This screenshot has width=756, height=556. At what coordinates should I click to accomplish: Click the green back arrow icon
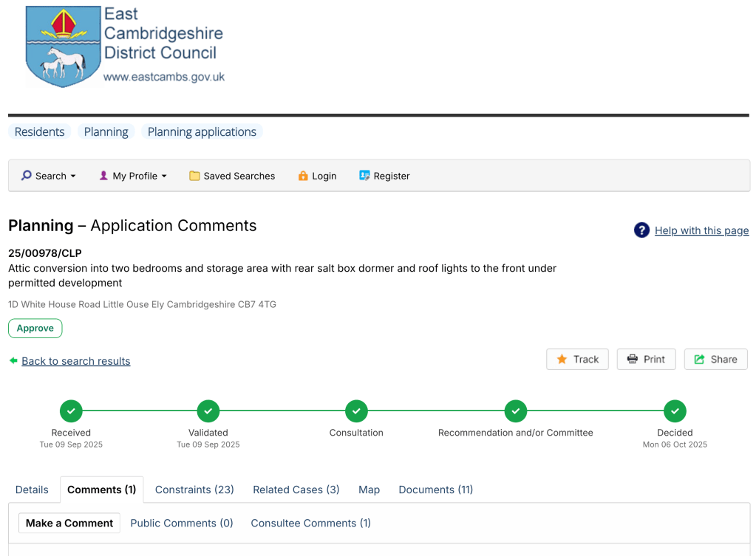tap(13, 360)
